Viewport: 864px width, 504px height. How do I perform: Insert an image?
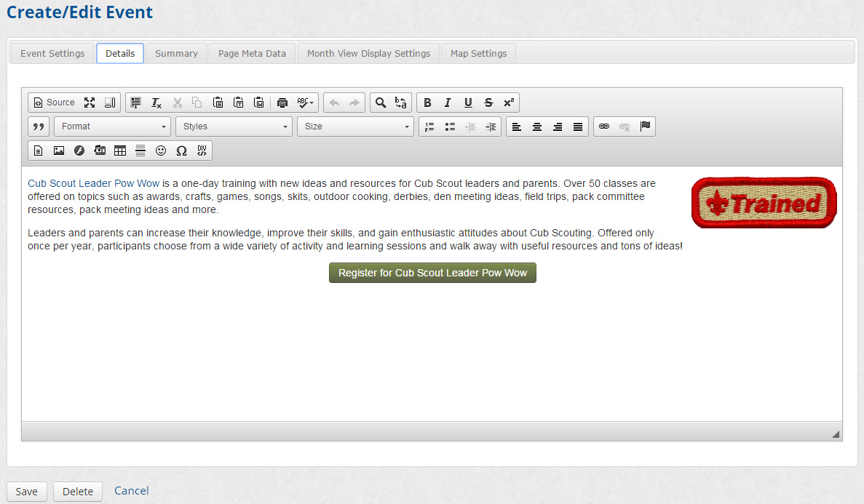click(x=58, y=151)
